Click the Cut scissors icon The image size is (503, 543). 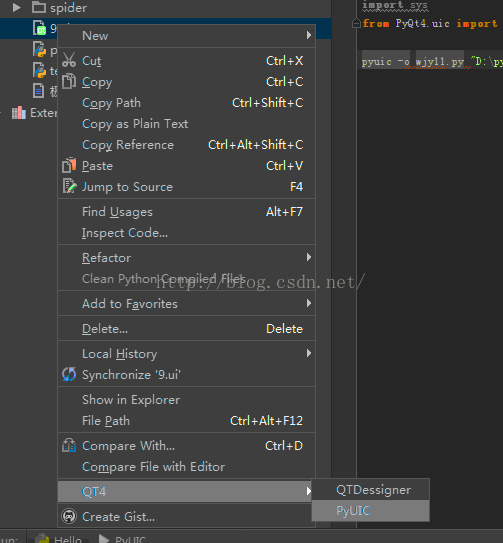69,60
